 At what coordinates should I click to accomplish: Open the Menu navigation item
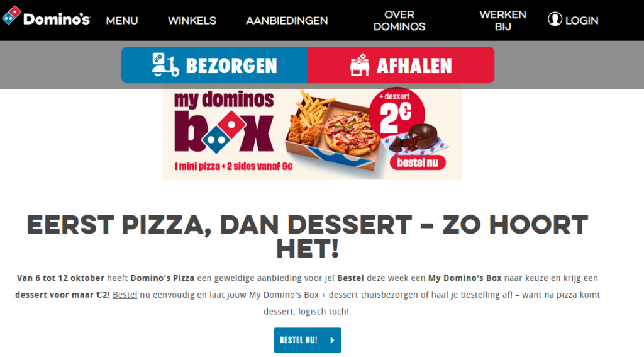tap(122, 21)
